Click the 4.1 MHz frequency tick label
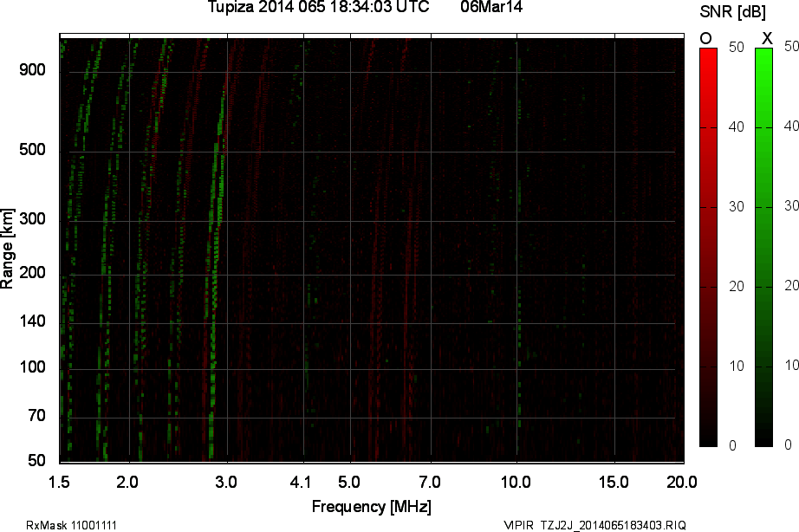The height and width of the screenshot is (532, 799). click(x=302, y=481)
